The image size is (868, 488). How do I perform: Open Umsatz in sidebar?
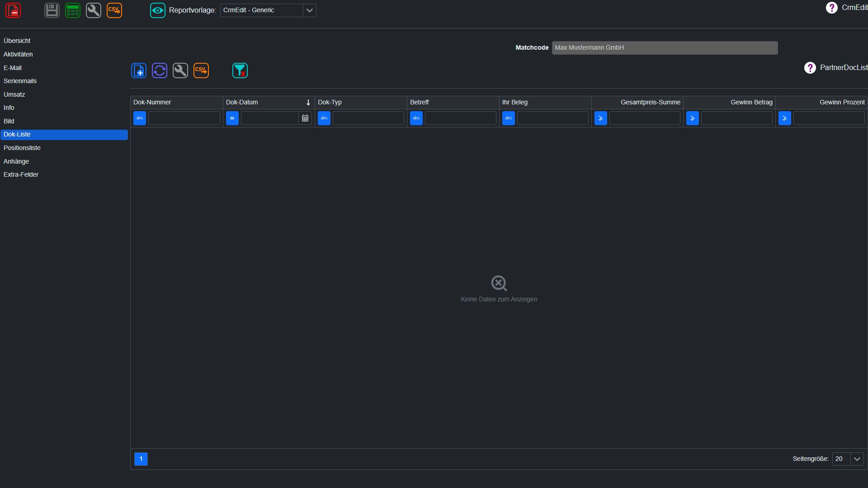click(64, 94)
